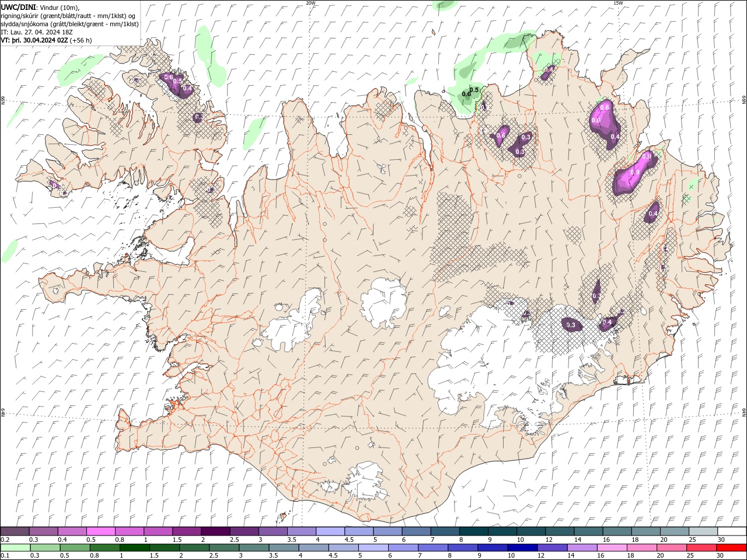
Task: Pick bottom-row swatch between 2 and 2.5
Action: [x=194, y=547]
